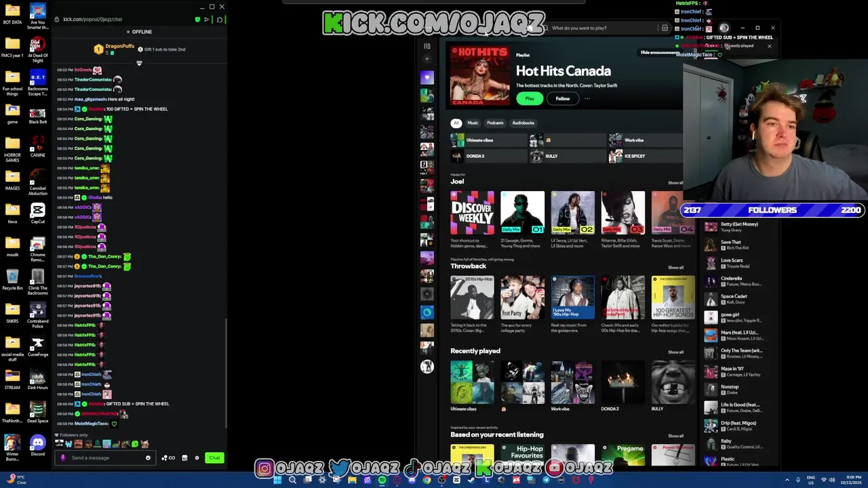Click Show all for Recently played
This screenshot has height=488, width=868.
pos(675,352)
